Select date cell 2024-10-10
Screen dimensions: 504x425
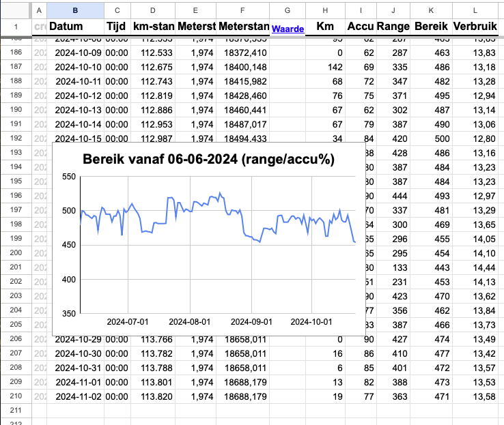(75, 67)
